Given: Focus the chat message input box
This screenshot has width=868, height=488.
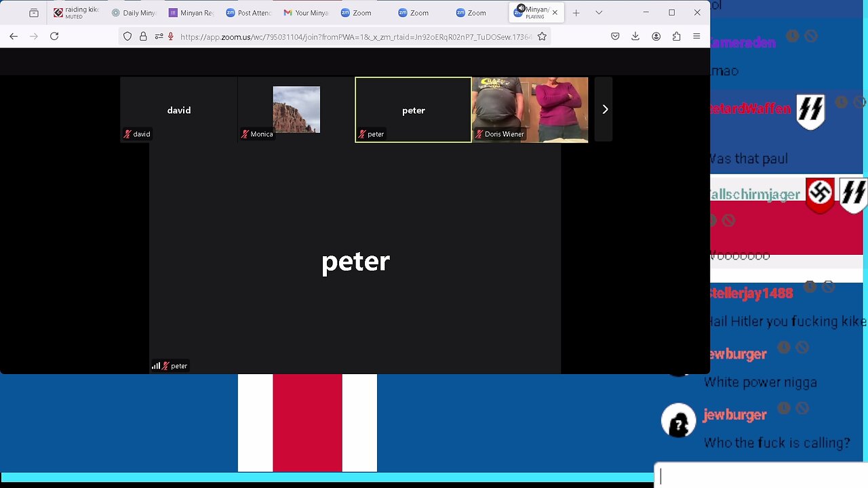Looking at the screenshot, I should tap(761, 476).
